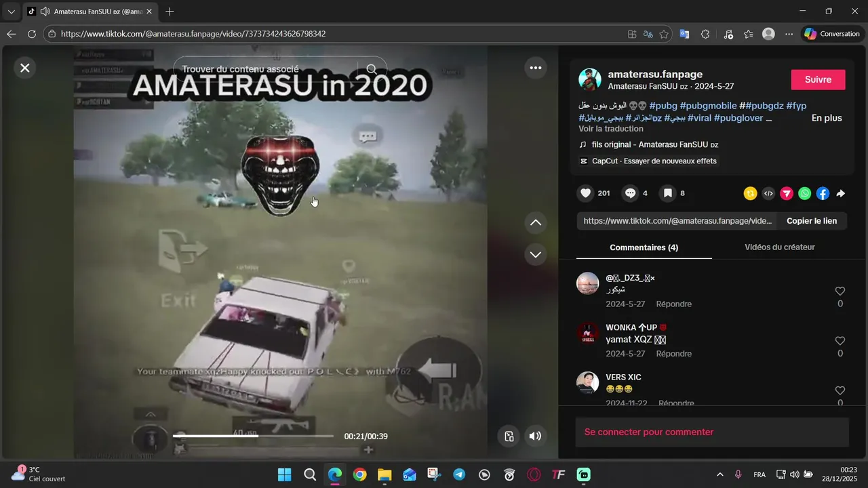Open comments via the speech bubble icon
This screenshot has height=488, width=868.
tap(631, 193)
